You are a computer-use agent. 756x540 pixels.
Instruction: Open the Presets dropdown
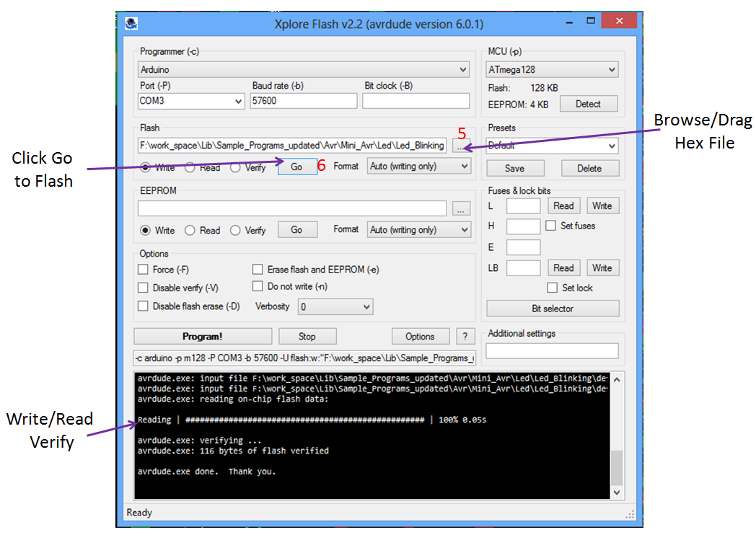coord(552,146)
